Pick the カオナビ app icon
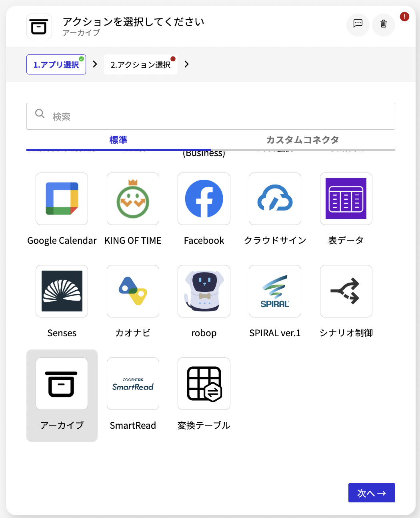Image resolution: width=420 pixels, height=518 pixels. [133, 291]
